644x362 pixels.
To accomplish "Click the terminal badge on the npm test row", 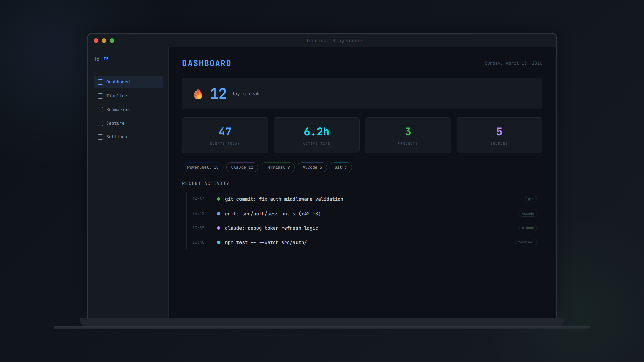I will point(526,242).
